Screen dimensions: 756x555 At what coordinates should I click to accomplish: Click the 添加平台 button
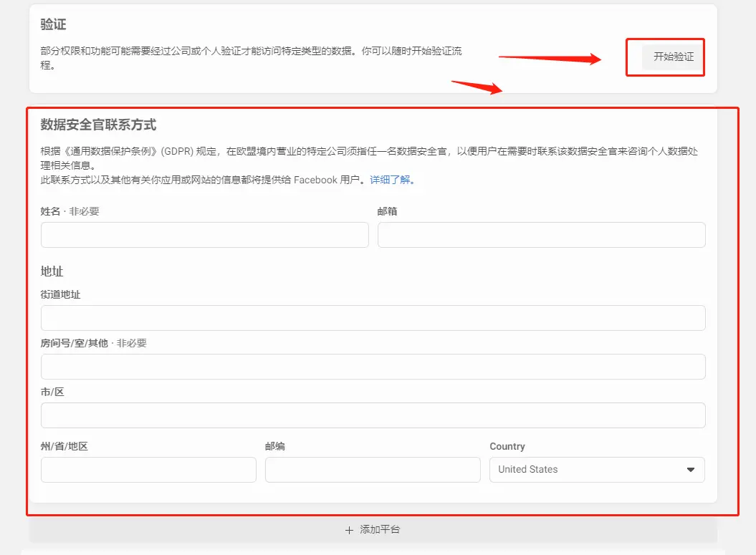click(373, 529)
